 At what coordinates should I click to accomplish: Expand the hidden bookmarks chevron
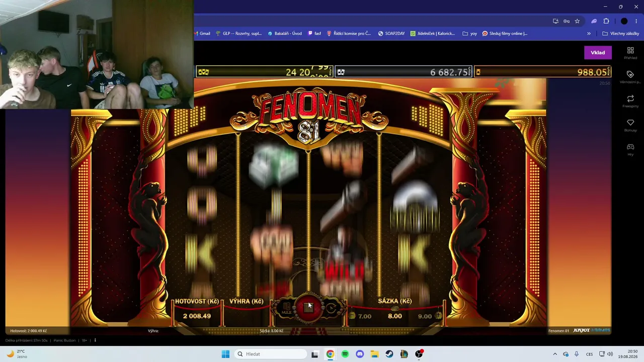pyautogui.click(x=589, y=34)
